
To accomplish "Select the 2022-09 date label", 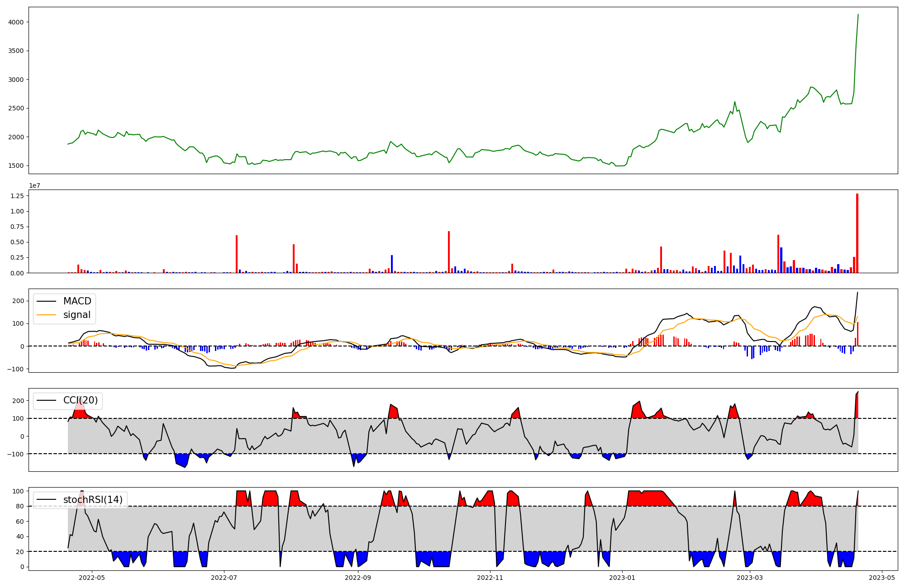I will click(x=358, y=578).
